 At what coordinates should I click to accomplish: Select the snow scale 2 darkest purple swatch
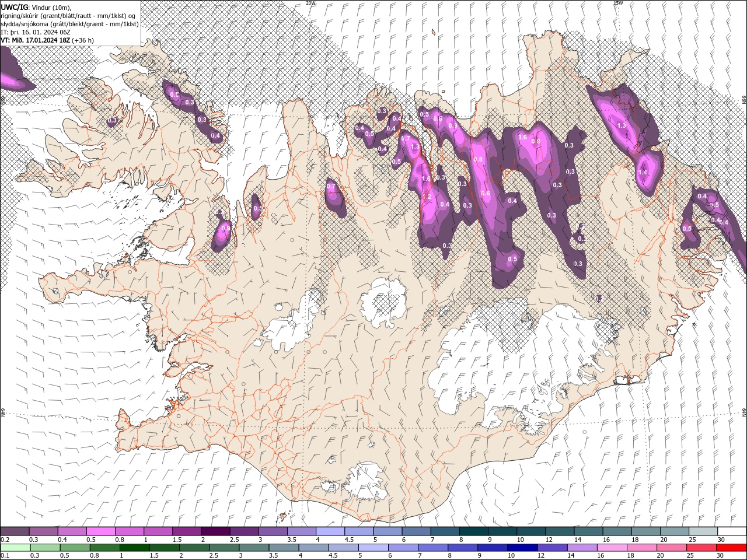click(x=215, y=531)
